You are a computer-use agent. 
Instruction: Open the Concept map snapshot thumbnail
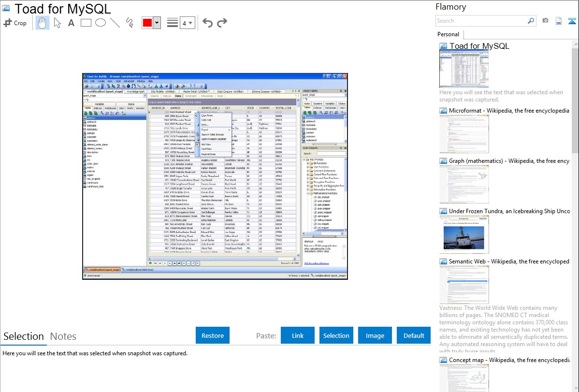[464, 378]
